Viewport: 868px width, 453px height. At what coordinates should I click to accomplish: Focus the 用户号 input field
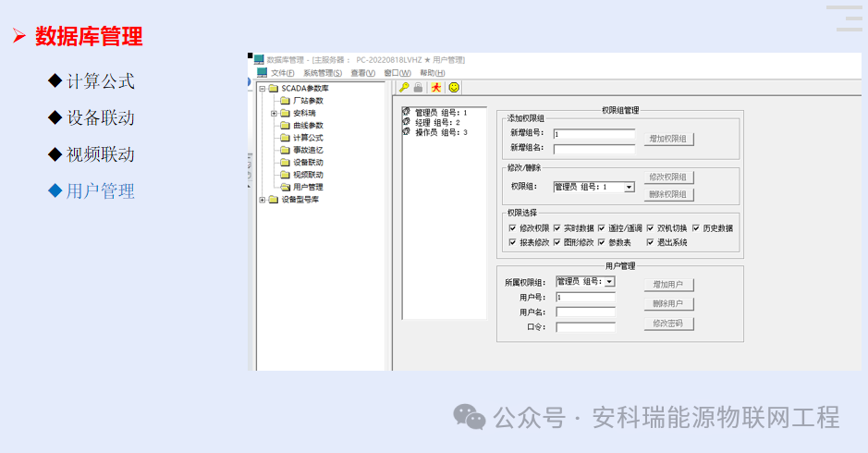tap(586, 298)
